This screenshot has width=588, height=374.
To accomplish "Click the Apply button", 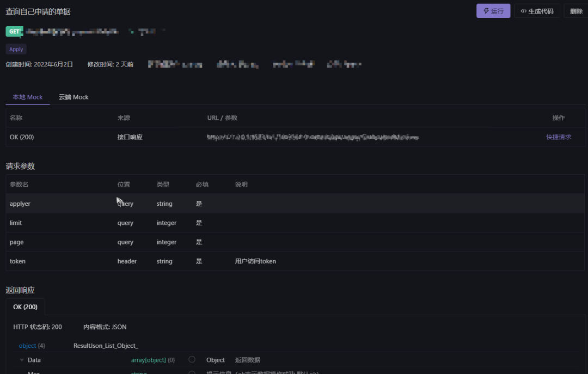I will [x=16, y=48].
